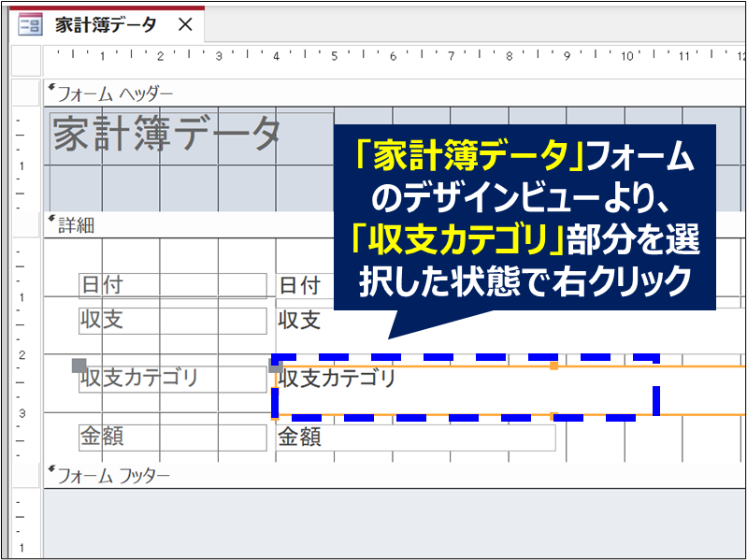The height and width of the screenshot is (560, 747).
Task: Select the 日付 label control
Action: pyautogui.click(x=172, y=285)
